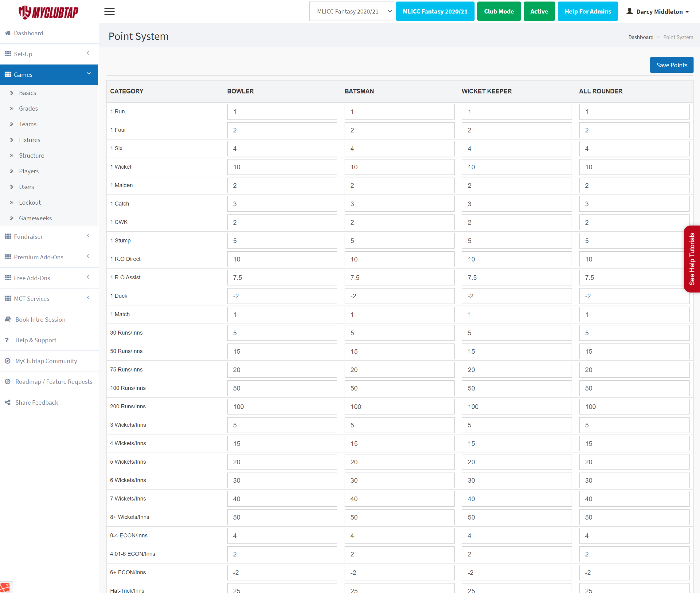
Task: Click the Save Points button
Action: click(671, 65)
